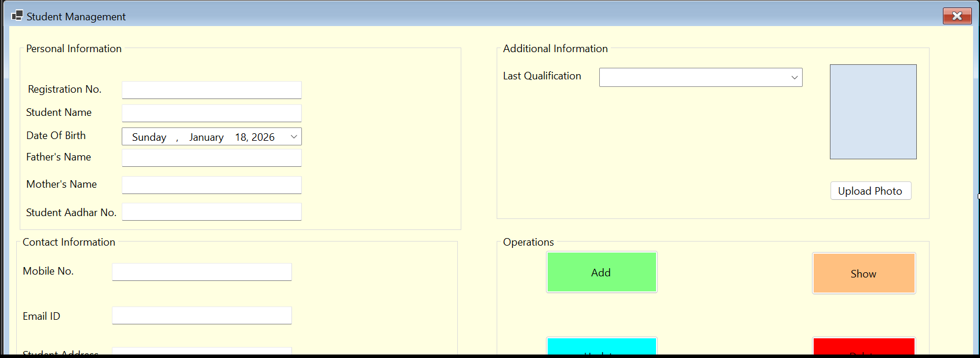Click into the Student Name field
The height and width of the screenshot is (358, 980).
click(212, 113)
